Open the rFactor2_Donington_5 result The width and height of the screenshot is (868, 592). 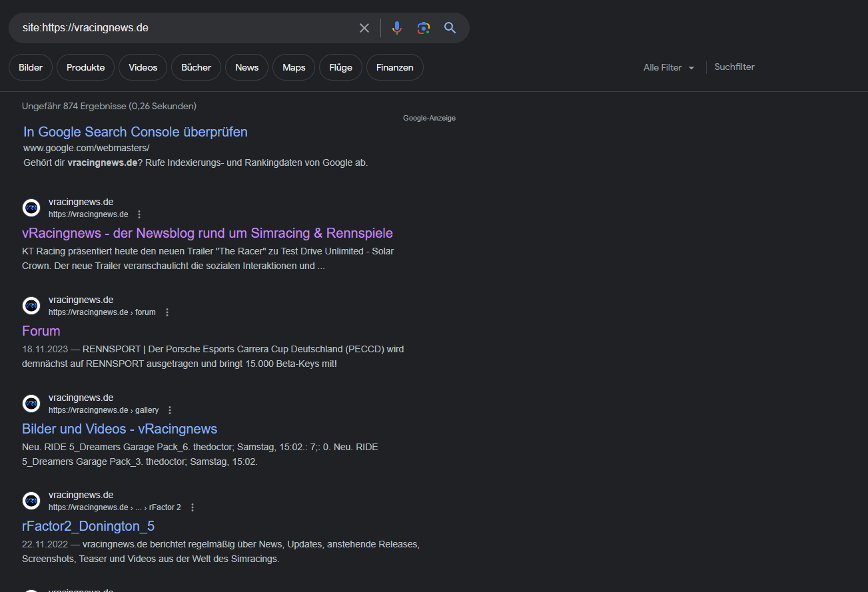(88, 526)
